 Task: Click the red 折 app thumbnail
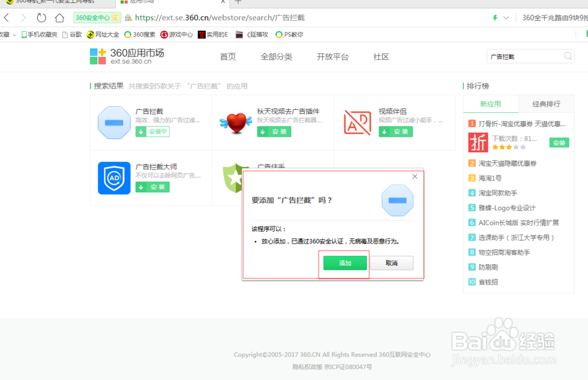point(478,142)
